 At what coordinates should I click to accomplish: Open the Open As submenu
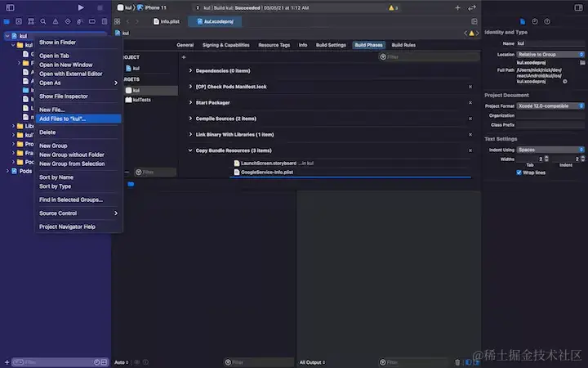[78, 83]
